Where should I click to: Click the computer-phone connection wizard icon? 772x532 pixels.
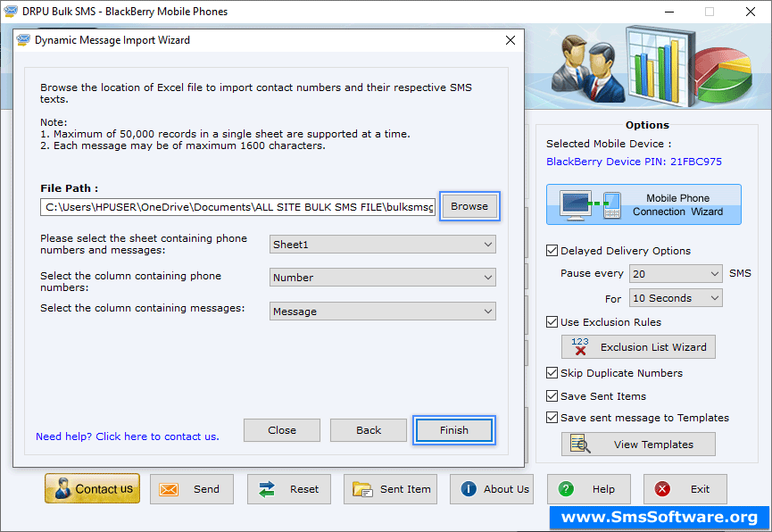click(591, 205)
